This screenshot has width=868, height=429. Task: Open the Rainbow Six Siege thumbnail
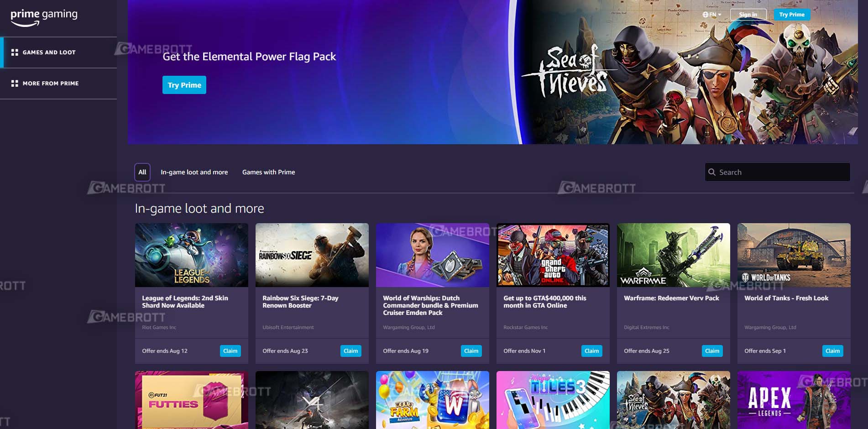tap(312, 255)
